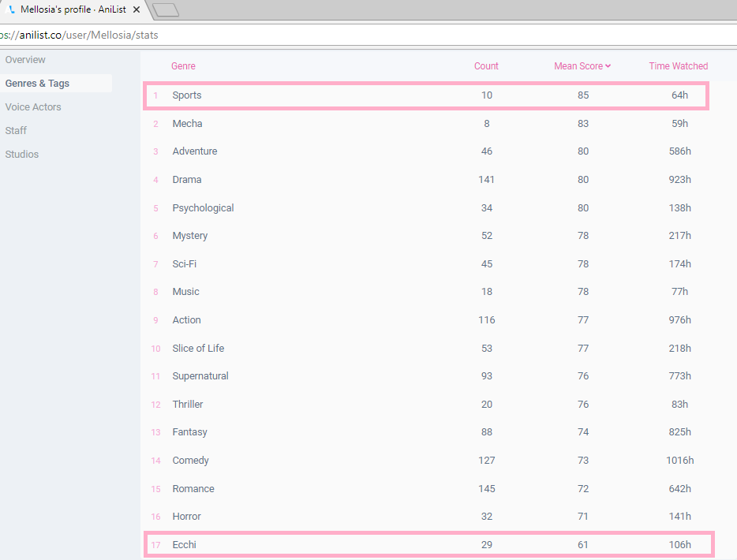Open a new browser tab
737x560 pixels.
click(166, 9)
